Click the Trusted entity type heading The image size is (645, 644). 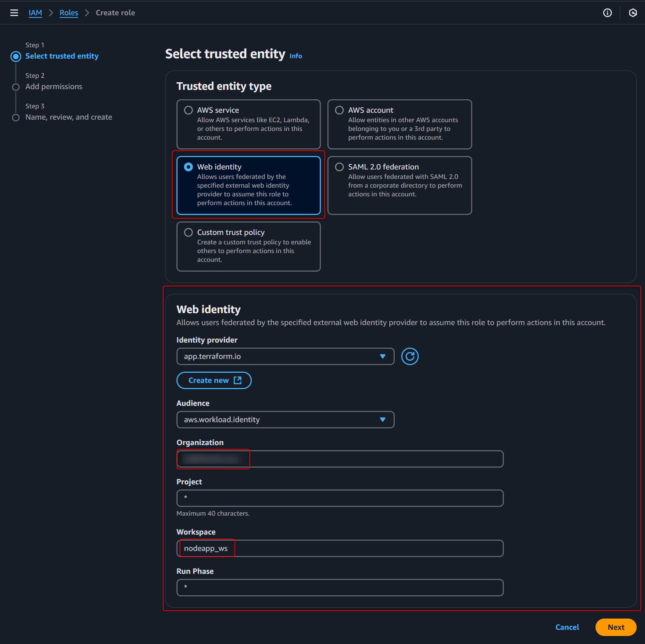point(224,86)
